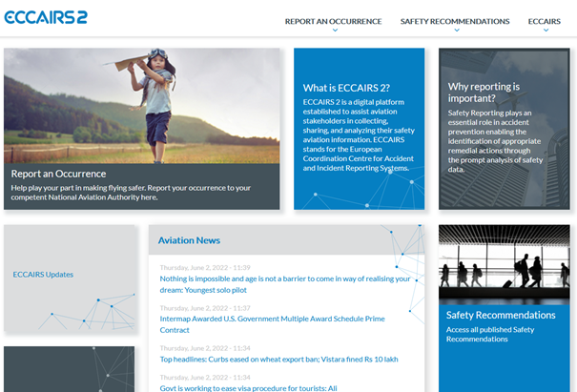Click the ECCAIRS 2 digital platform description
Image resolution: width=577 pixels, height=392 pixels.
(x=359, y=135)
